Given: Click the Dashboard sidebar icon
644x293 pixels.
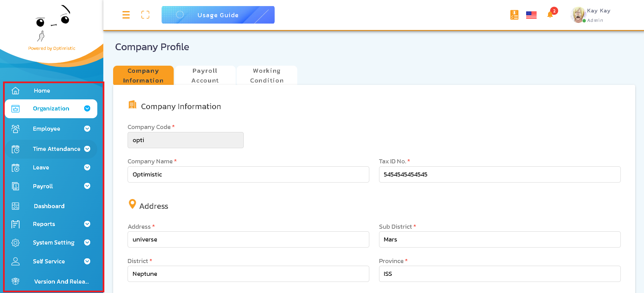Looking at the screenshot, I should click(15, 206).
